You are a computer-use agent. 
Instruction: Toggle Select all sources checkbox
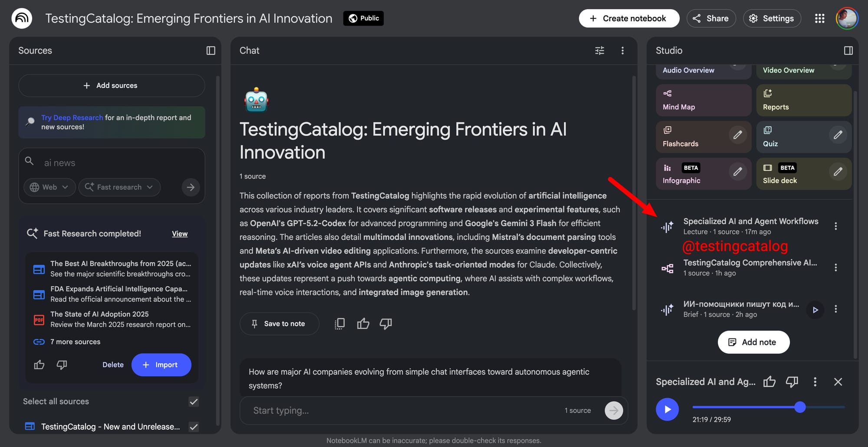(194, 402)
